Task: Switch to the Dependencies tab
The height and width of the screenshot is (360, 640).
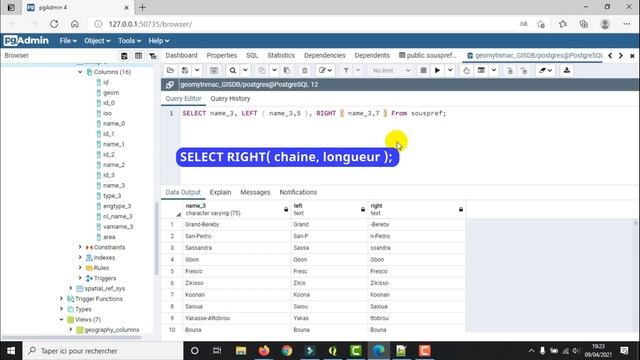Action: (x=324, y=56)
